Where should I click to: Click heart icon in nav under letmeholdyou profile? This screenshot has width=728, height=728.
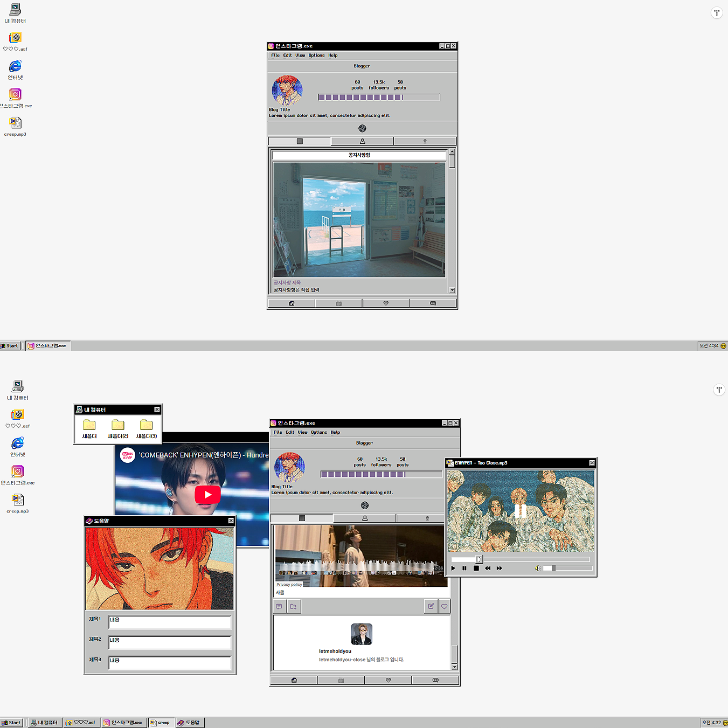click(389, 680)
